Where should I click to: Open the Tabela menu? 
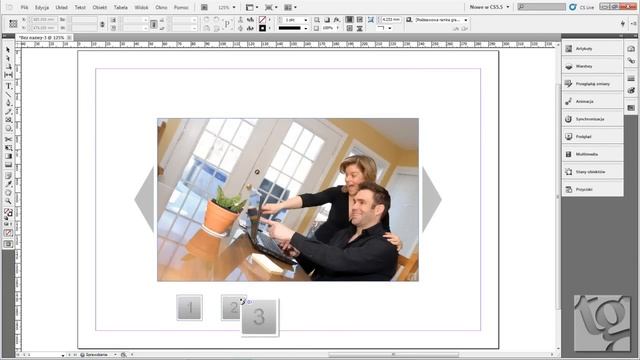pos(120,7)
